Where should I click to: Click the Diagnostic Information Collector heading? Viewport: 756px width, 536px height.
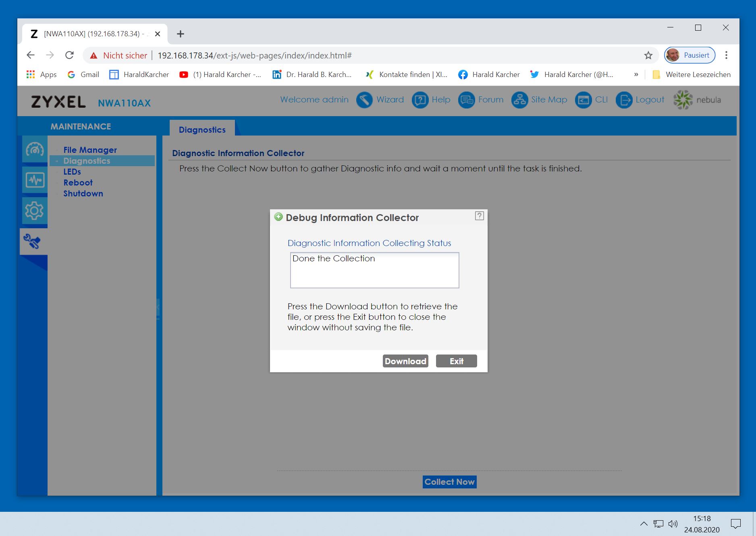click(238, 153)
